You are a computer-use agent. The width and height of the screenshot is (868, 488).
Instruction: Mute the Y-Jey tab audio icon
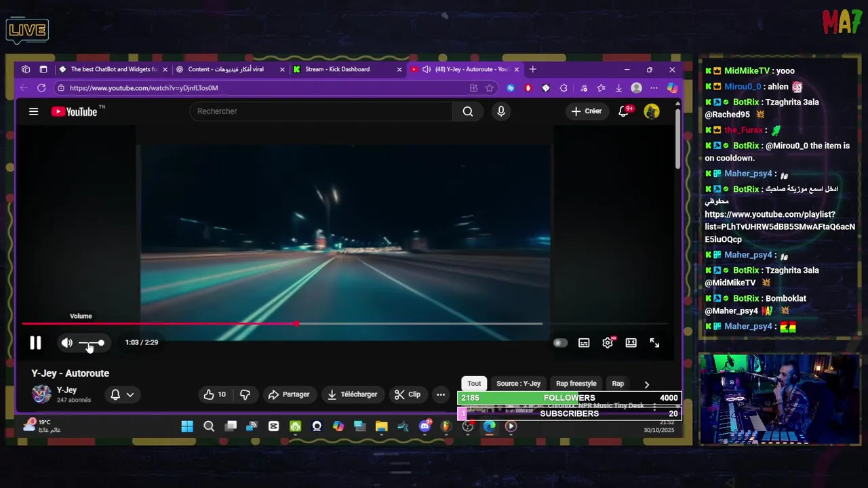coord(427,69)
